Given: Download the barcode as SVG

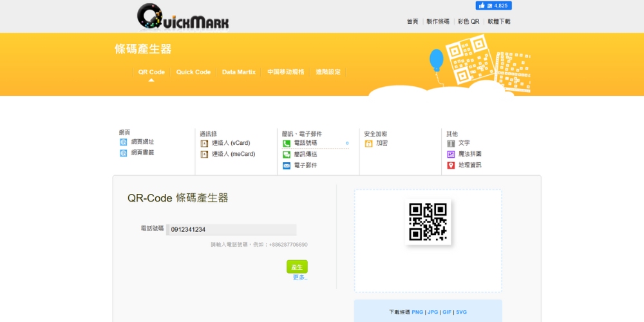Looking at the screenshot, I should (x=461, y=312).
